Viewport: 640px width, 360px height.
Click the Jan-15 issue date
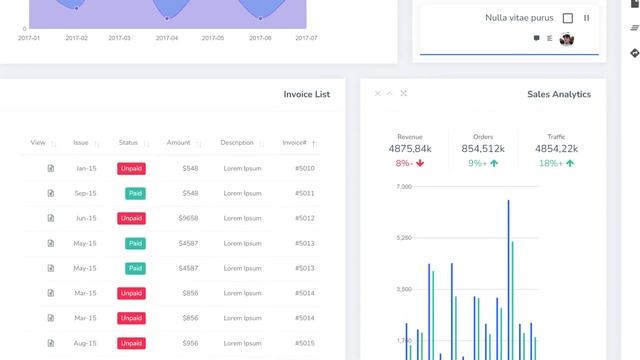(86, 168)
